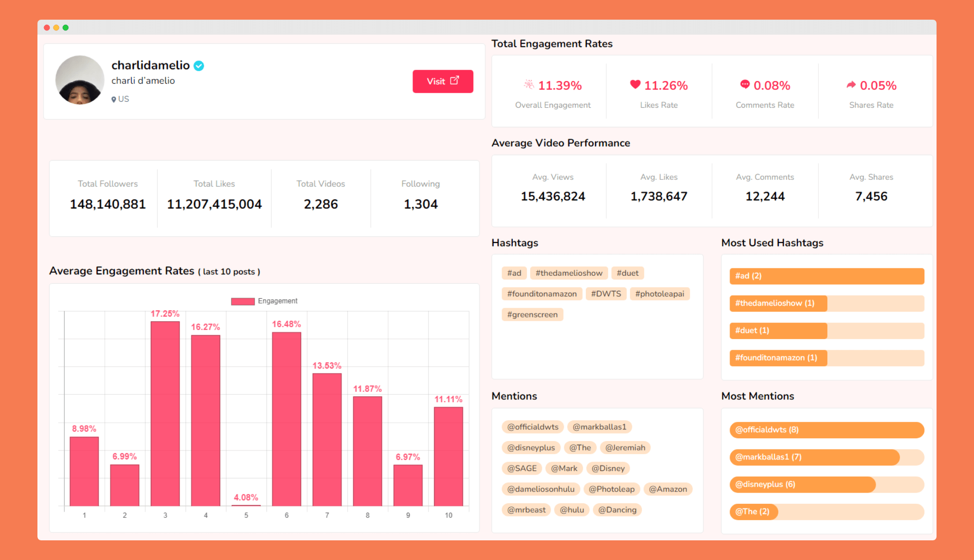
Task: Click the #ad (2) most used hashtag bar
Action: click(x=826, y=276)
